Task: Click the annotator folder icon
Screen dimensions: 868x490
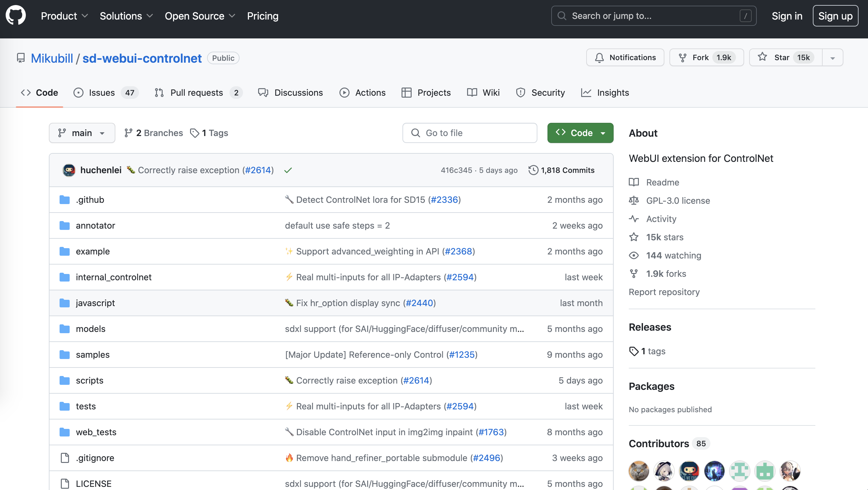Action: (x=64, y=226)
